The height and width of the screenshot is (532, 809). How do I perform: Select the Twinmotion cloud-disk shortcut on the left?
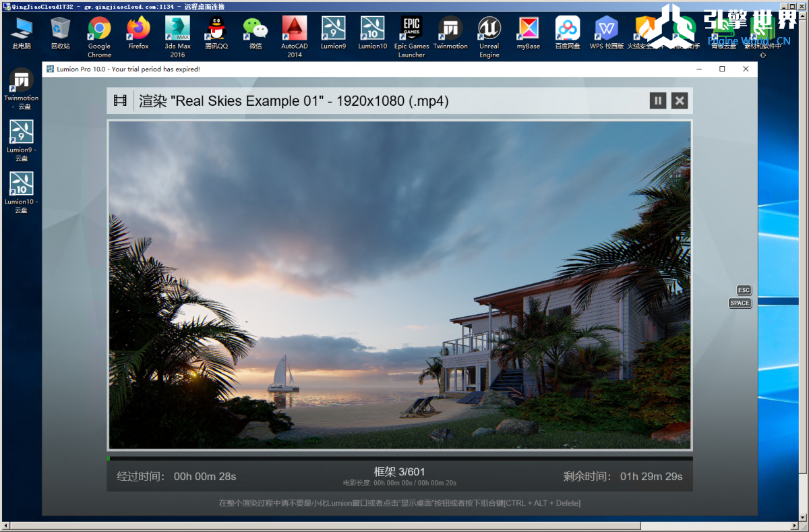pos(22,88)
